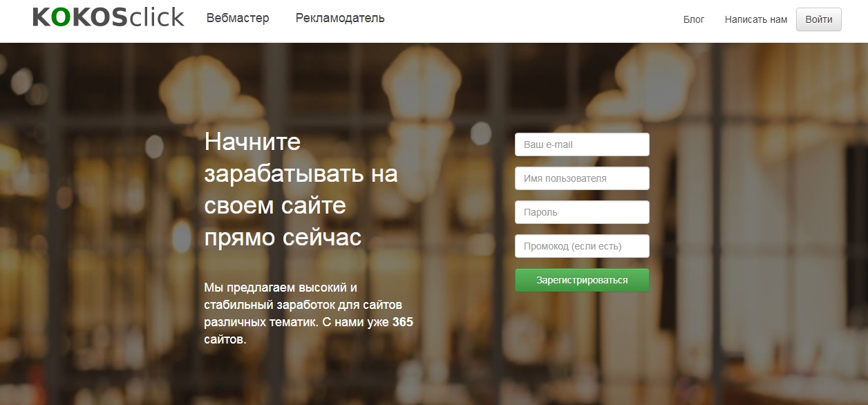Image resolution: width=868 pixels, height=405 pixels.
Task: Contact support via Написать нам
Action: [755, 20]
